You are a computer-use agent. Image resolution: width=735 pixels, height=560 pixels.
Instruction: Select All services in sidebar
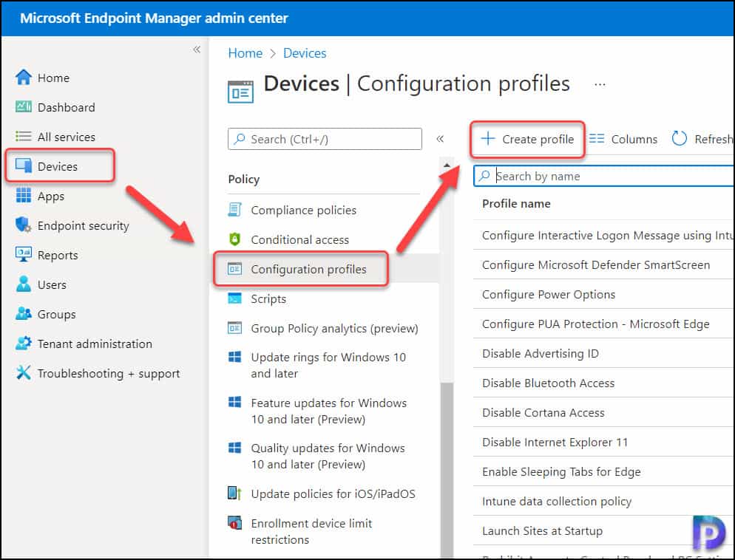(x=66, y=137)
